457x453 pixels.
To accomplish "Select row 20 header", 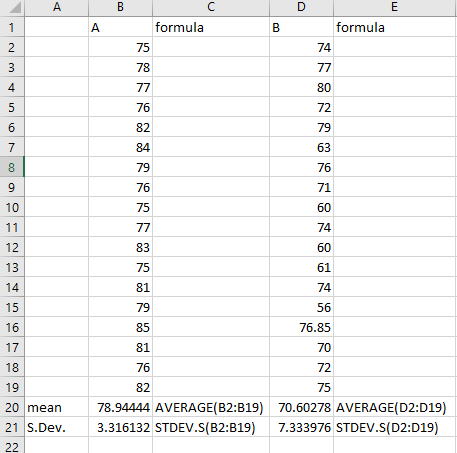I will pyautogui.click(x=12, y=407).
